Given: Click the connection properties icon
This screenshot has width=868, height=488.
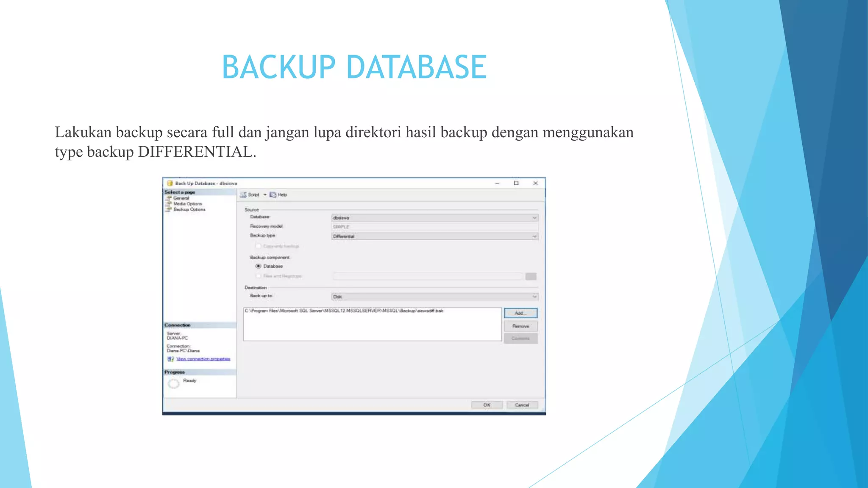Looking at the screenshot, I should pos(170,359).
